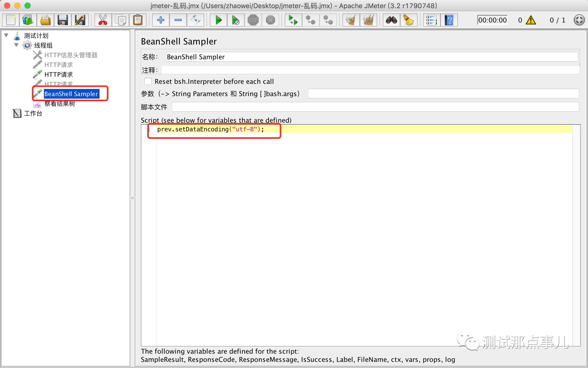This screenshot has height=368, width=588.
Task: Click the Paste clipboard toolbar icon
Action: click(138, 20)
